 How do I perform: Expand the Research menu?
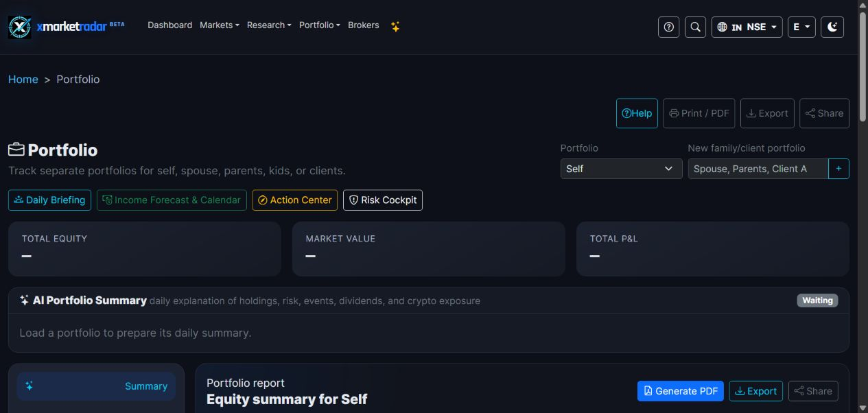[269, 25]
